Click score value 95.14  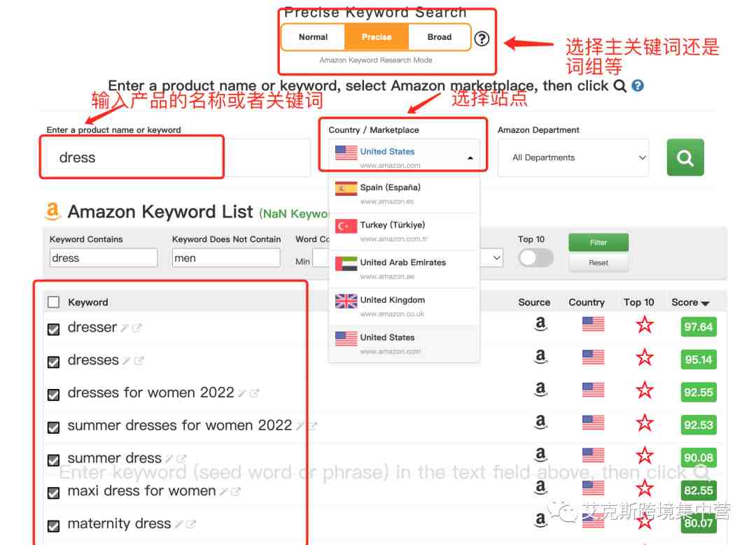pos(699,360)
